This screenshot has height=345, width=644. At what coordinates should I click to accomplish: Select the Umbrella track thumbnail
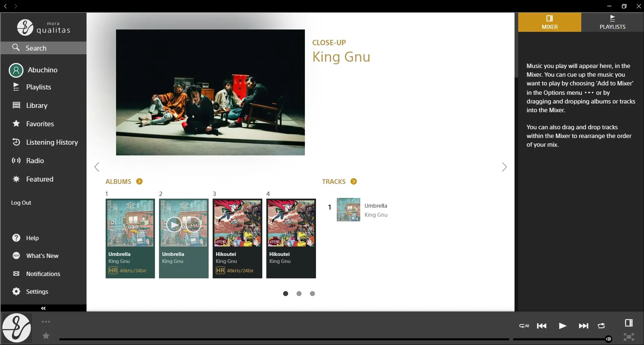tap(348, 210)
